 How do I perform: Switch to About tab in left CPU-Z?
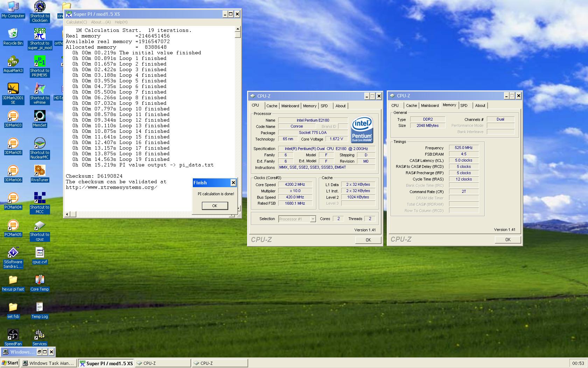tap(340, 106)
